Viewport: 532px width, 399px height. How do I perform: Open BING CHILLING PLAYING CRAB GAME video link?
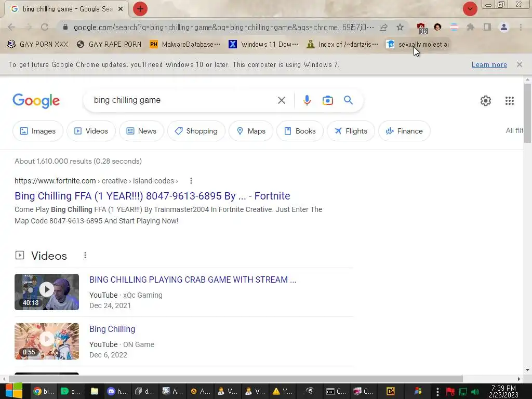pyautogui.click(x=193, y=280)
